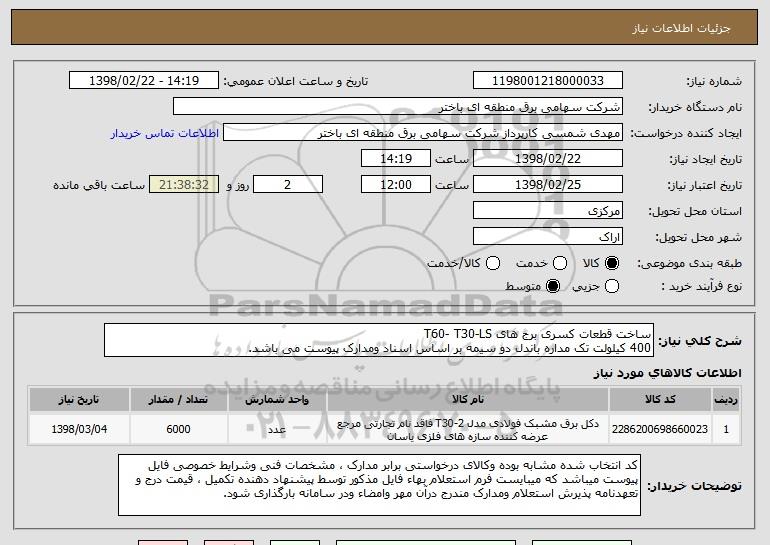Screen dimensions: 770x545
Task: Open the اطلاعات تماس خریدار link
Action: point(165,133)
